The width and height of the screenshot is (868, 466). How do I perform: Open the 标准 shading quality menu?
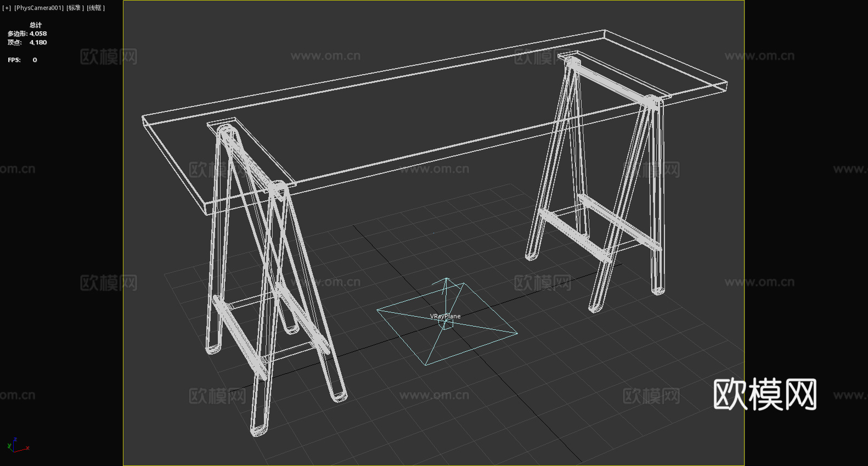75,8
